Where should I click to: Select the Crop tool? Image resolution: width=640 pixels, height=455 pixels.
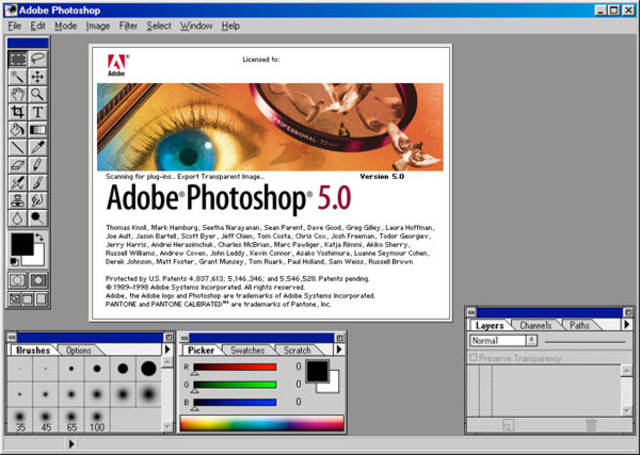click(x=18, y=112)
